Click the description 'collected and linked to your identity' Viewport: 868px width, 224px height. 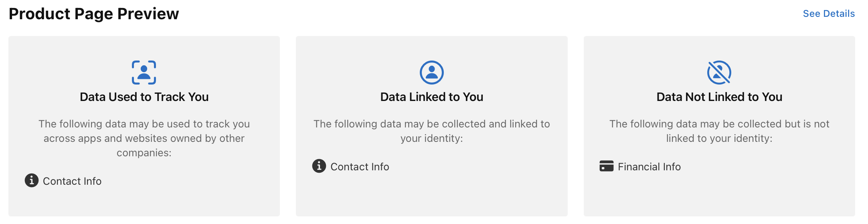coord(431,131)
